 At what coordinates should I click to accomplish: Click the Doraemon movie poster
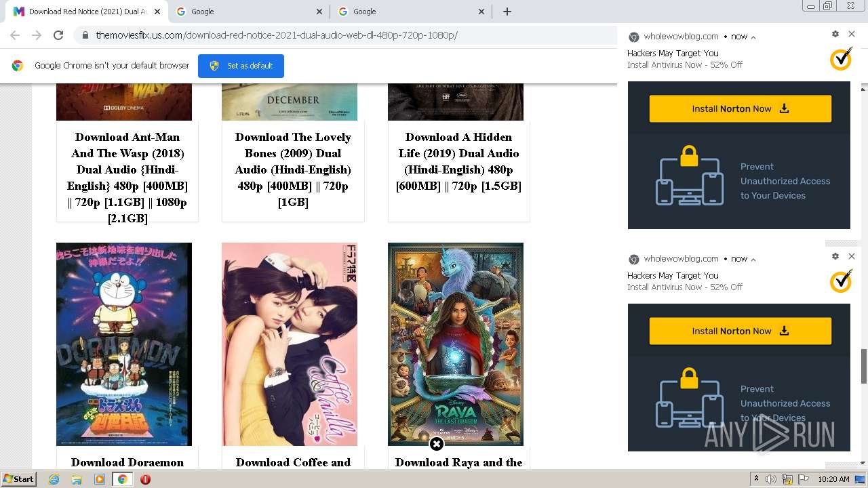point(124,344)
